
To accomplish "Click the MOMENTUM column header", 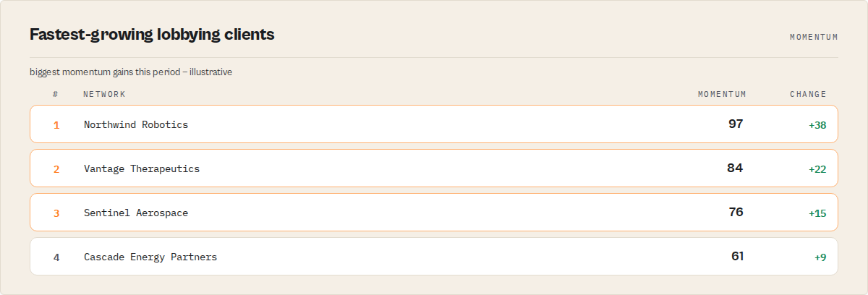I will click(x=722, y=94).
